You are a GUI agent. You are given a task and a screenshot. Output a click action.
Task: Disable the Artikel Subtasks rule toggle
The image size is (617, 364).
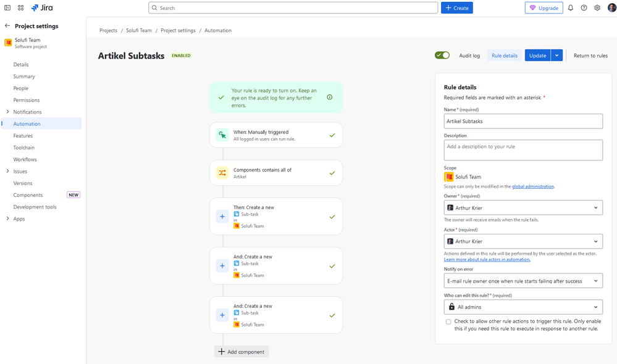[442, 55]
